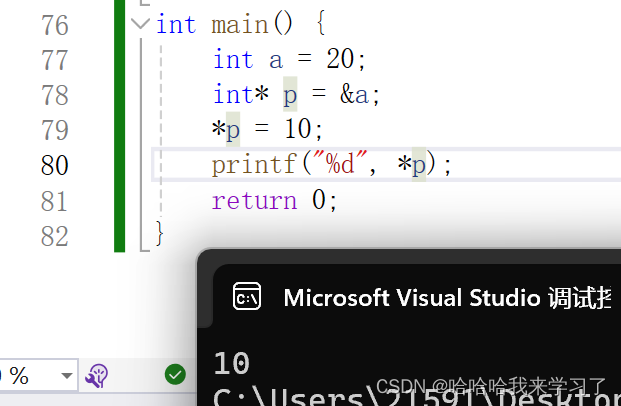Screen dimensions: 621x406
Task: Click highlighted pointer p declaration on line 78
Action: click(290, 95)
